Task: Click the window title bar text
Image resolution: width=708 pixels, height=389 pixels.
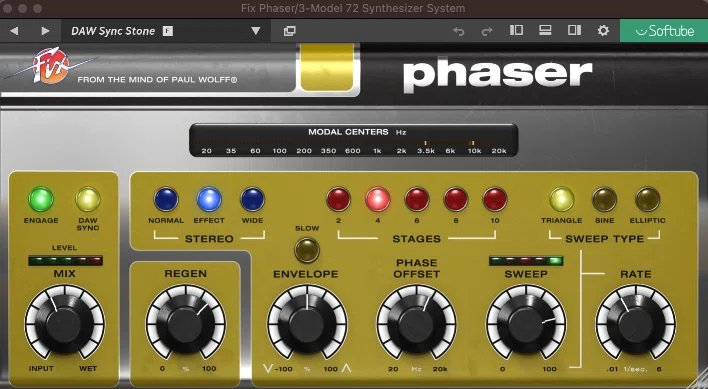Action: 353,9
